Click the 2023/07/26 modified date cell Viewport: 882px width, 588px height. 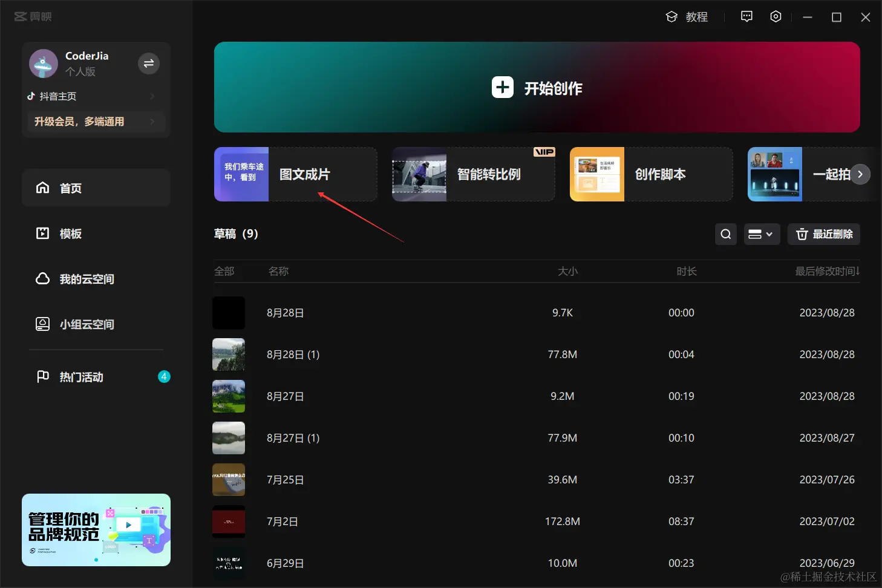coord(827,480)
